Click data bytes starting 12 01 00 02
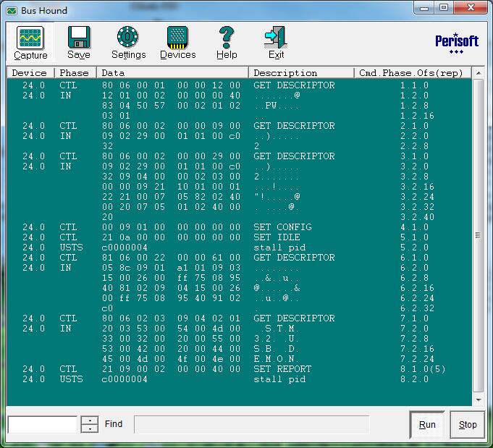This screenshot has width=493, height=448. click(171, 96)
